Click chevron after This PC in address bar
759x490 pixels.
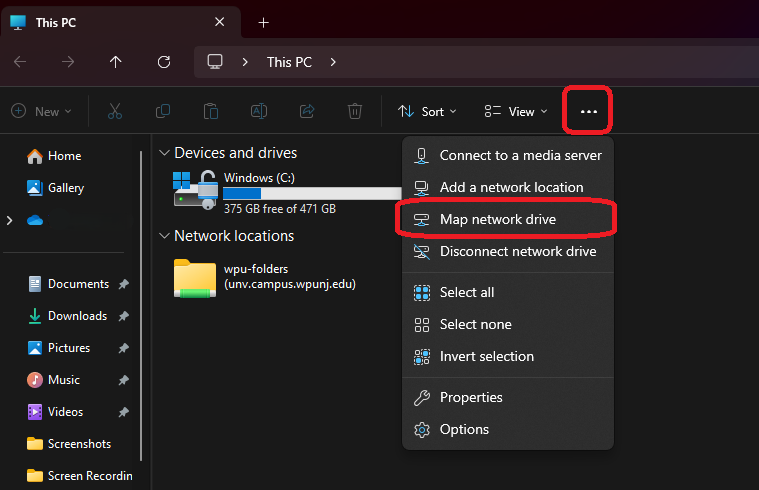[333, 62]
